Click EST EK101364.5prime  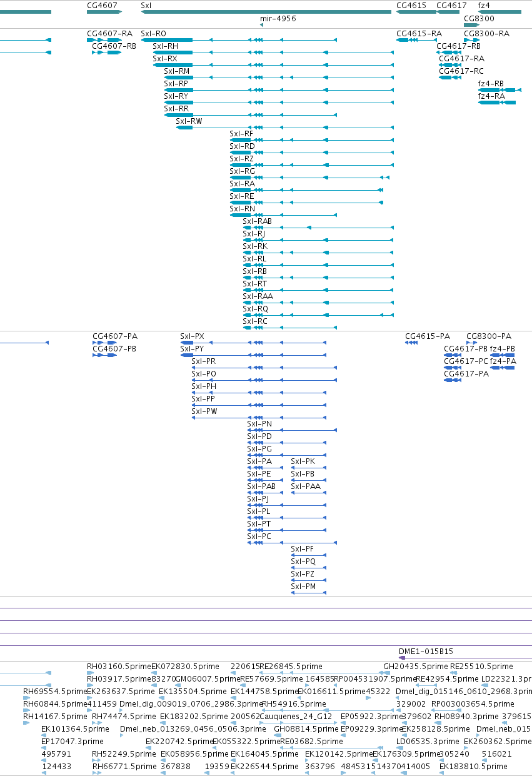coord(75,728)
